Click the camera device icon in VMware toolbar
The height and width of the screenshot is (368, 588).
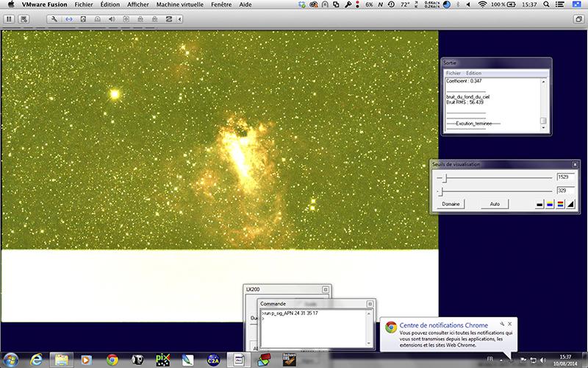tap(126, 19)
